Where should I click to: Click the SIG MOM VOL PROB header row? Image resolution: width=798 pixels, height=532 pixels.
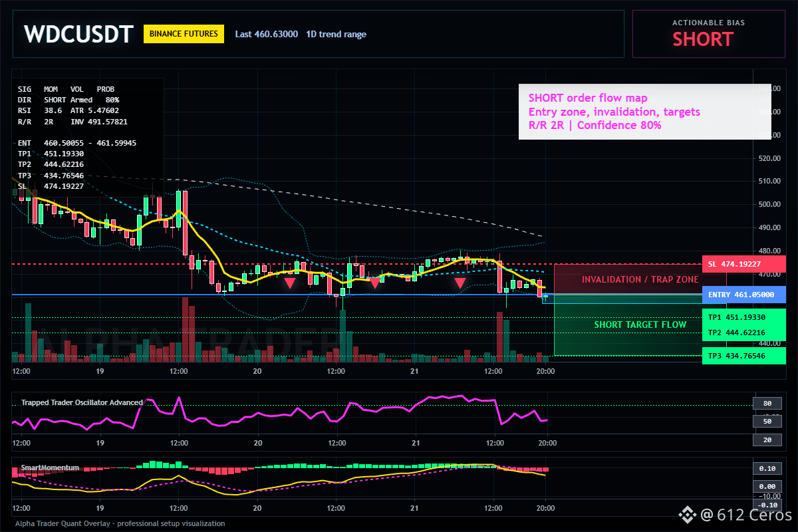[66, 88]
